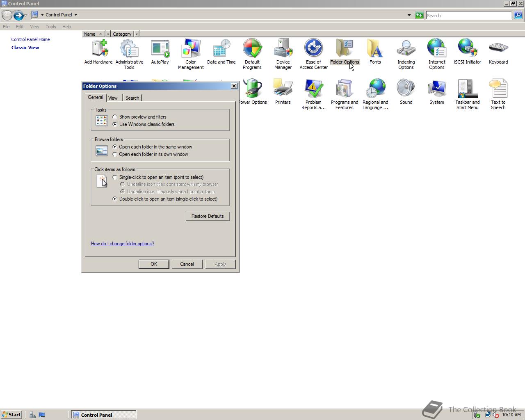The image size is (525, 420).
Task: Open Internet Options icon
Action: click(437, 55)
